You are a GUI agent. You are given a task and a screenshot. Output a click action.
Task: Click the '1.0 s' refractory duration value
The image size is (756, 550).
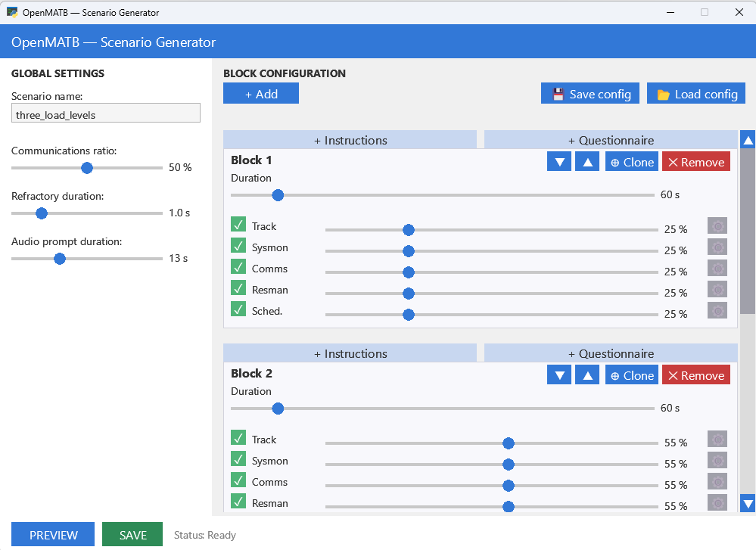(179, 213)
